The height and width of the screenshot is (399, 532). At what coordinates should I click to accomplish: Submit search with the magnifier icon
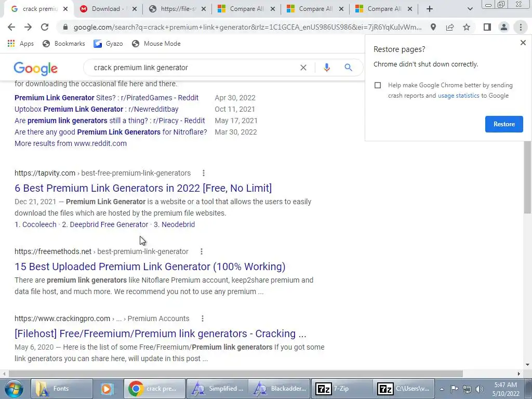(x=348, y=68)
